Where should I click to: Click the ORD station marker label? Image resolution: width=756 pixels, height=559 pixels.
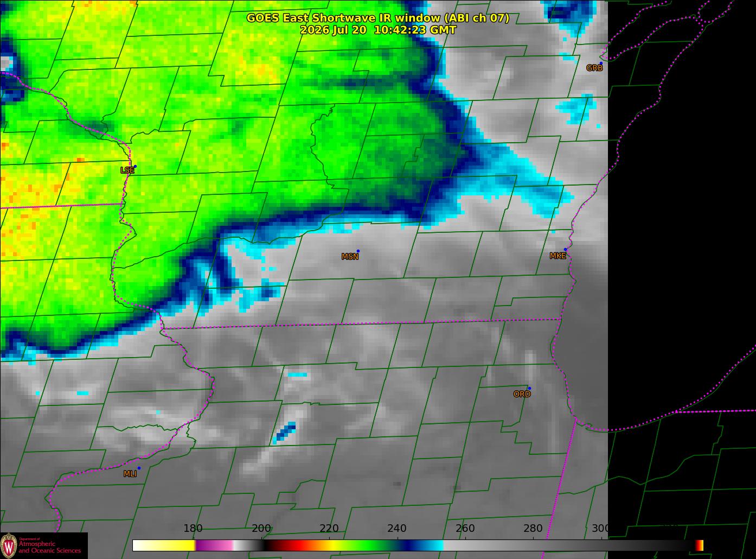tap(522, 394)
